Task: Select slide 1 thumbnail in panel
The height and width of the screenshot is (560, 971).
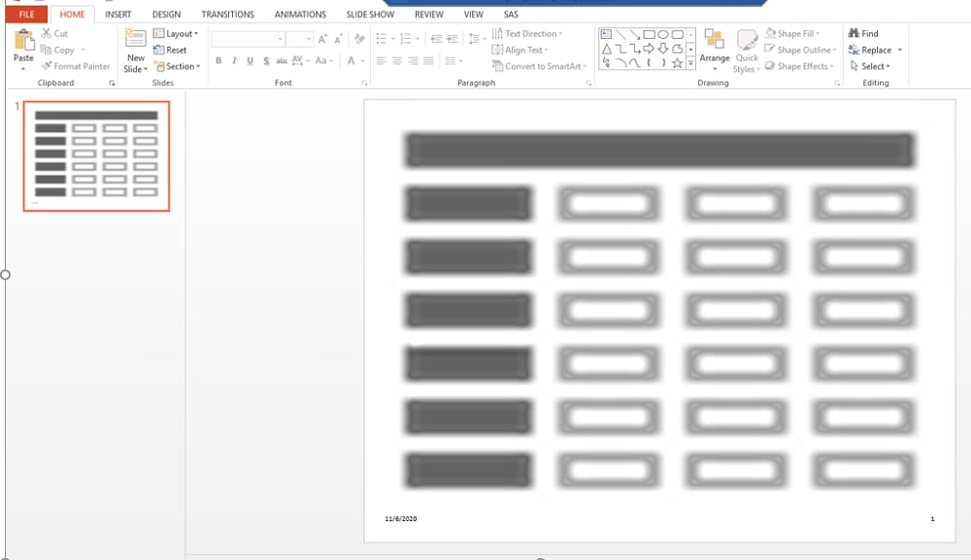Action: pos(96,155)
